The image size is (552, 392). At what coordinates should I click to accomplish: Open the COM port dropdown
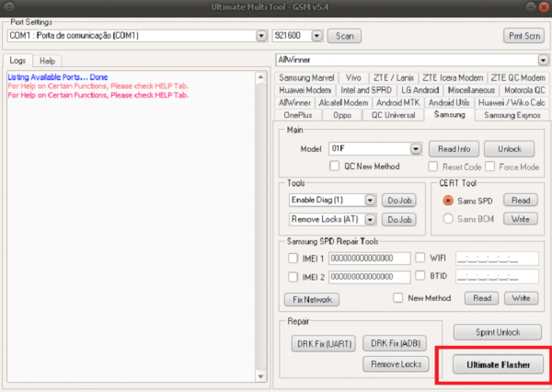(261, 36)
